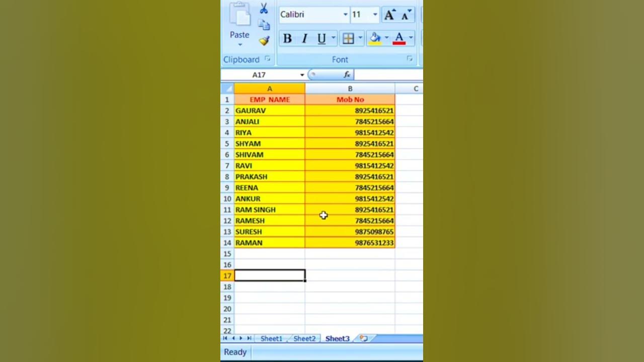Select row 17 header
The image size is (644, 362).
tap(227, 276)
